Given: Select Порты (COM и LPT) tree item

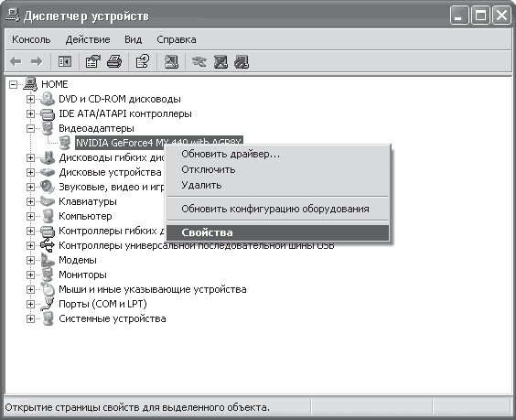Looking at the screenshot, I should [102, 304].
